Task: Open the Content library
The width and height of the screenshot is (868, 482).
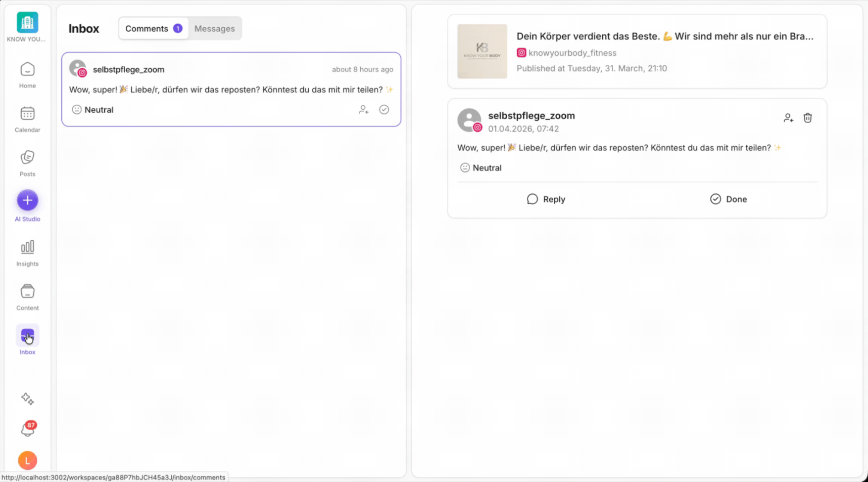Action: 27,297
